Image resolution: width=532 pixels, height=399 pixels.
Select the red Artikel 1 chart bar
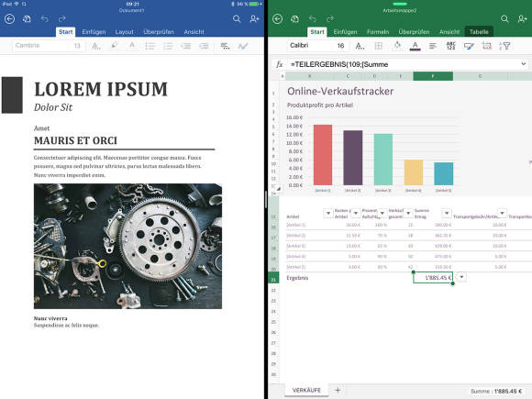[x=323, y=155]
